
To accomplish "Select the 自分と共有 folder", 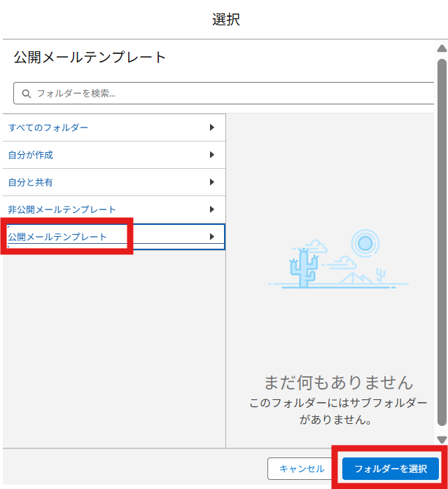I will [31, 182].
